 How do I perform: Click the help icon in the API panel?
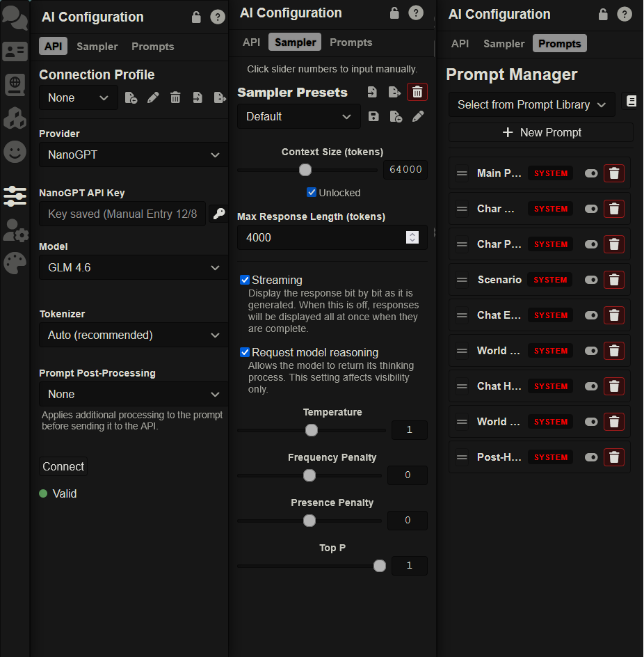point(217,17)
